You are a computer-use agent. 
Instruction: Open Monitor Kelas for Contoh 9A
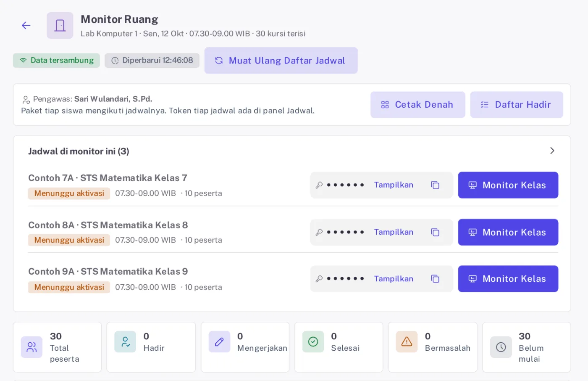[508, 279]
